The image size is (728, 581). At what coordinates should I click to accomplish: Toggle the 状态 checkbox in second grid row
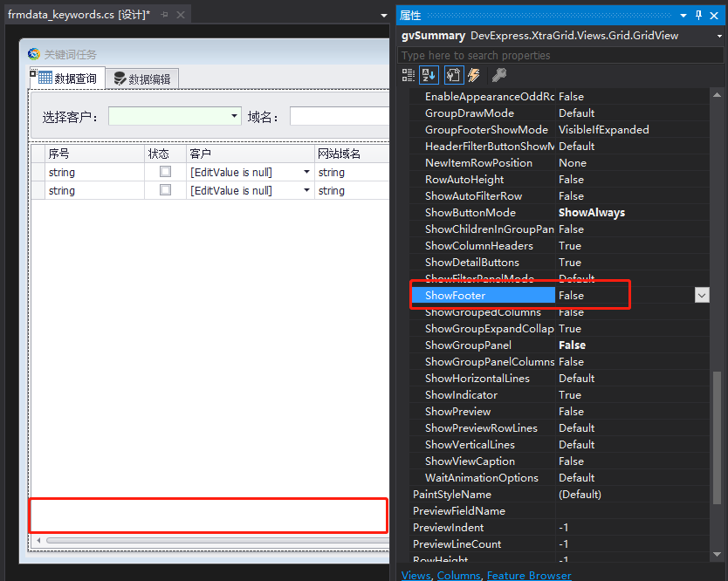tap(165, 190)
